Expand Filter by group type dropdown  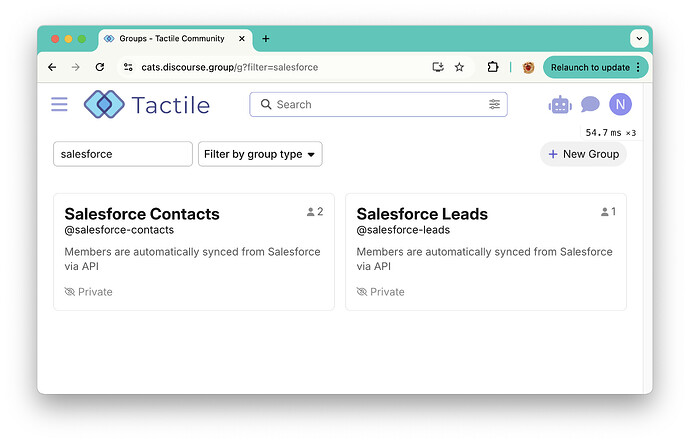(260, 154)
